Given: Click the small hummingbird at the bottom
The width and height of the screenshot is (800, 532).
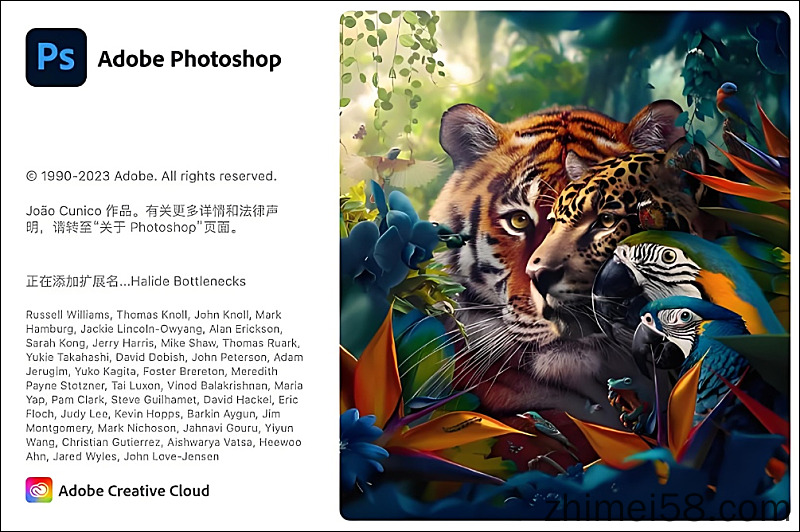Looking at the screenshot, I should coord(546,426).
